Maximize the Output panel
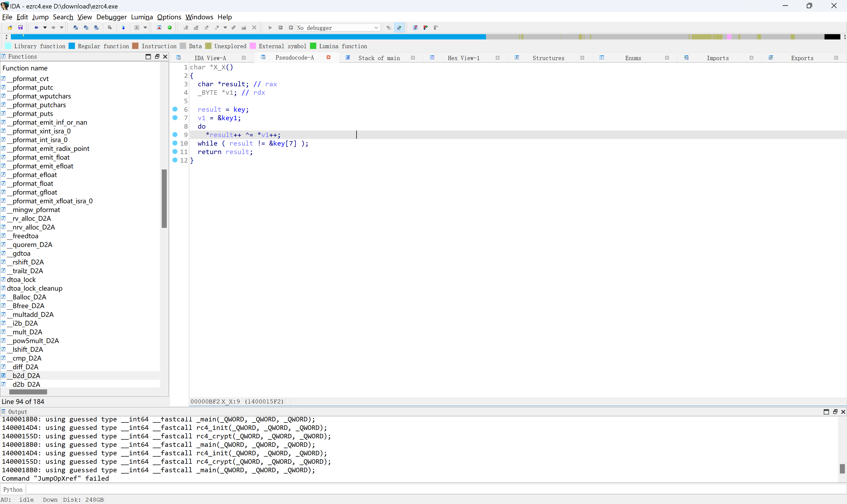The width and height of the screenshot is (847, 504). 826,412
